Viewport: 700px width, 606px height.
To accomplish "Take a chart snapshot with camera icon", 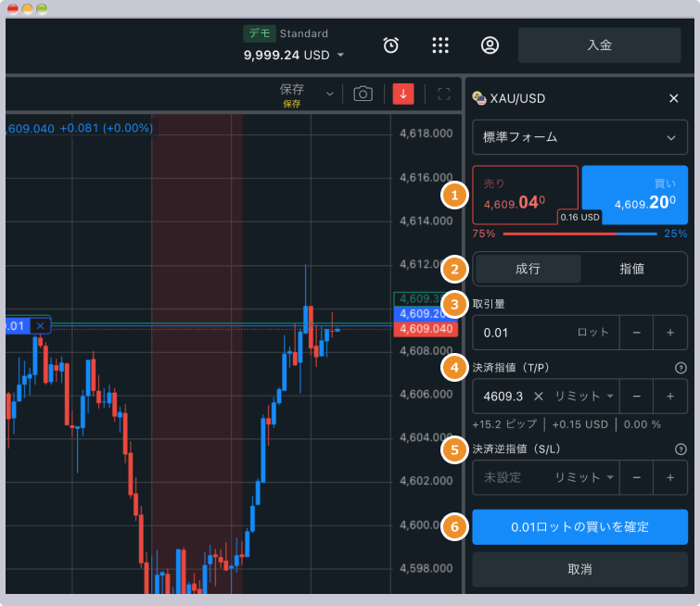I will [x=363, y=94].
